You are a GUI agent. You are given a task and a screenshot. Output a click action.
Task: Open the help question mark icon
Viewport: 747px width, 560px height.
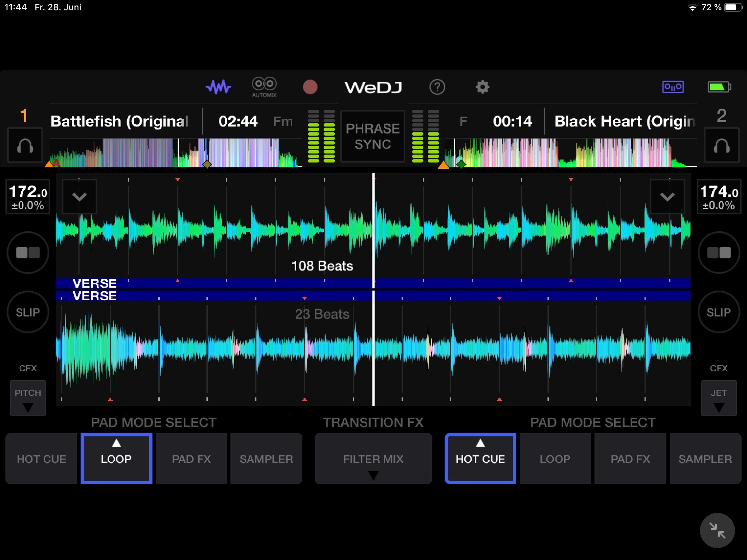(x=437, y=87)
